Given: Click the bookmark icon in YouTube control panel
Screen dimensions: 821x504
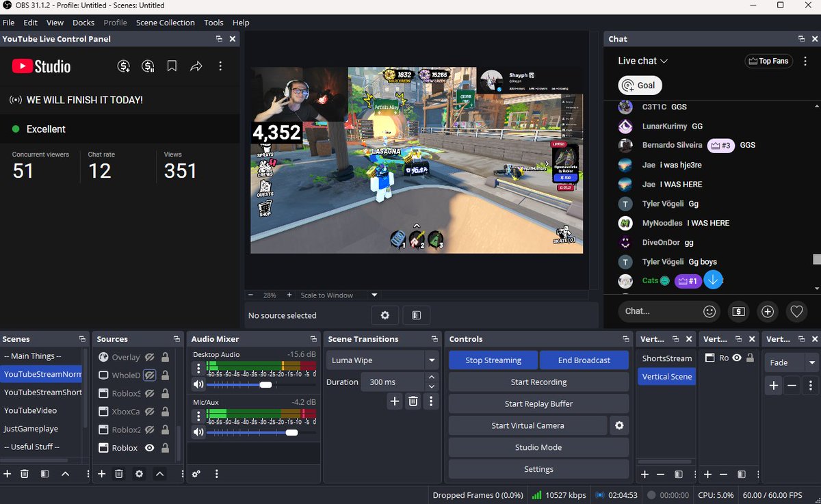Looking at the screenshot, I should [x=172, y=66].
